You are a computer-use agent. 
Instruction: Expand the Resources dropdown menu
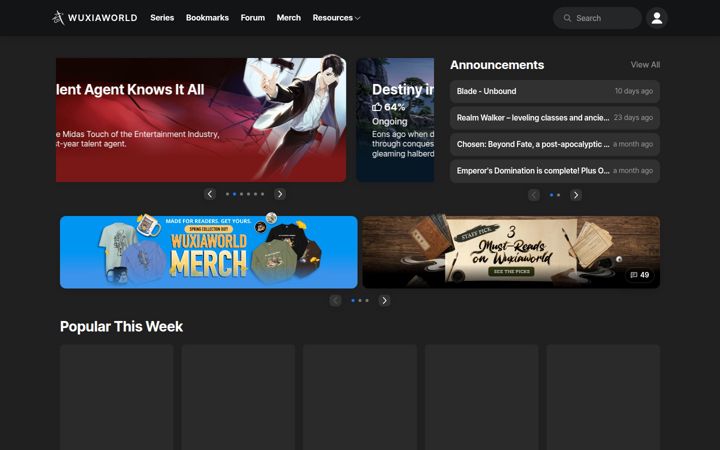tap(336, 18)
